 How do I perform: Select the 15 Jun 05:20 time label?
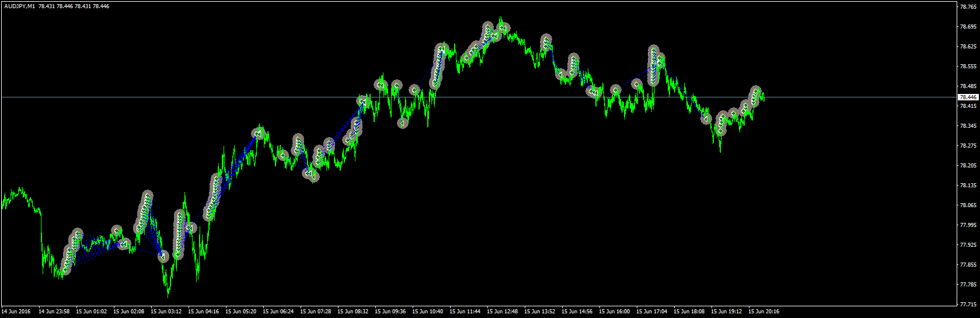pos(240,312)
